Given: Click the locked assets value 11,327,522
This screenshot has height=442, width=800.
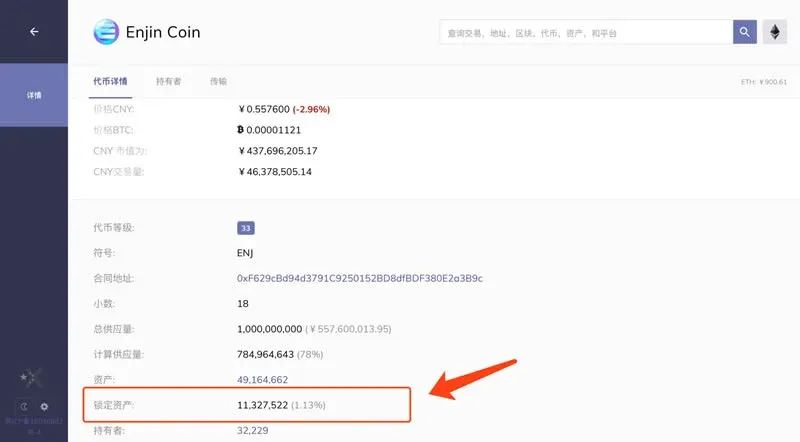Looking at the screenshot, I should pos(262,405).
